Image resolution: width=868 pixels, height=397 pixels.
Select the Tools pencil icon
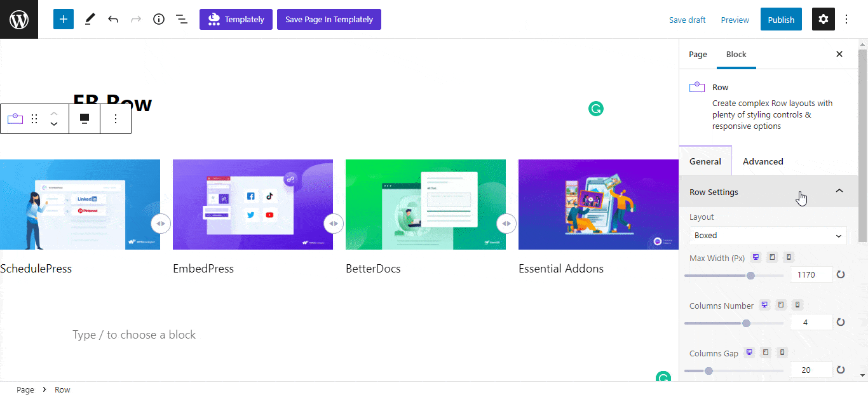[x=90, y=19]
